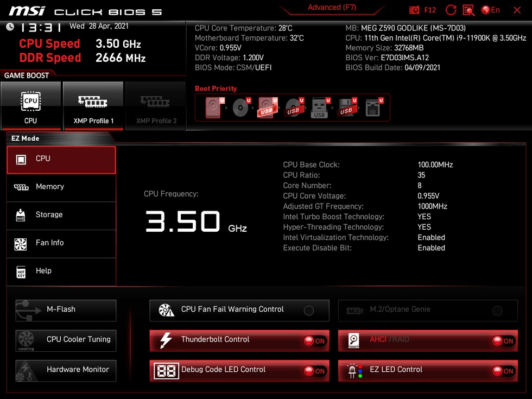
Task: Click the circular reset arrow icon
Action: click(451, 10)
